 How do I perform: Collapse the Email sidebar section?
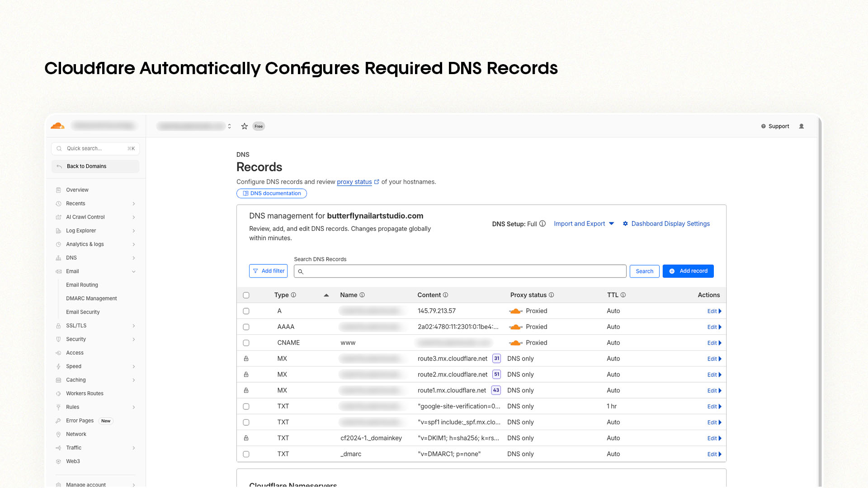point(133,272)
